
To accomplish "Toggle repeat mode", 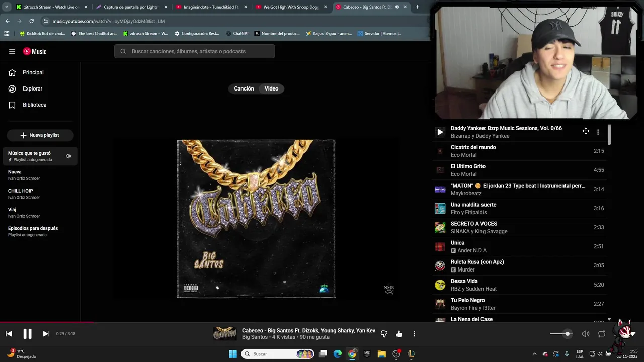I will pos(602,334).
